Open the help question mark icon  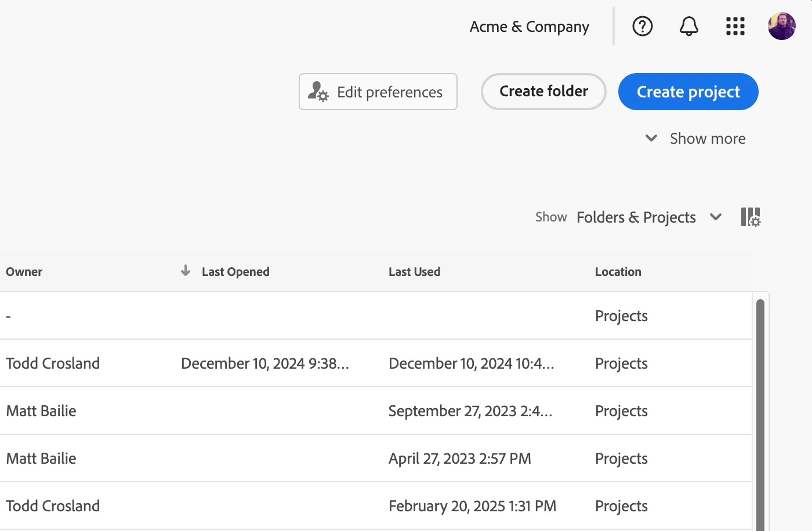pyautogui.click(x=642, y=26)
